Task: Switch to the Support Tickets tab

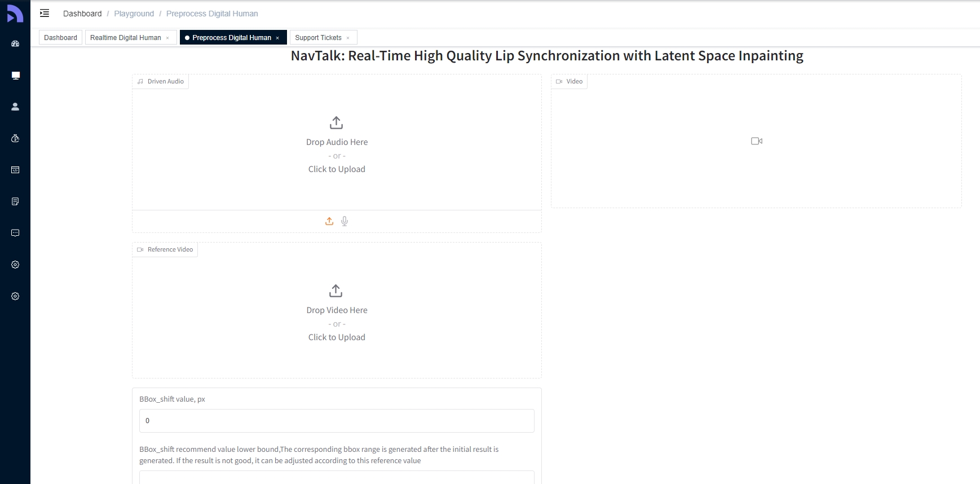Action: tap(318, 38)
